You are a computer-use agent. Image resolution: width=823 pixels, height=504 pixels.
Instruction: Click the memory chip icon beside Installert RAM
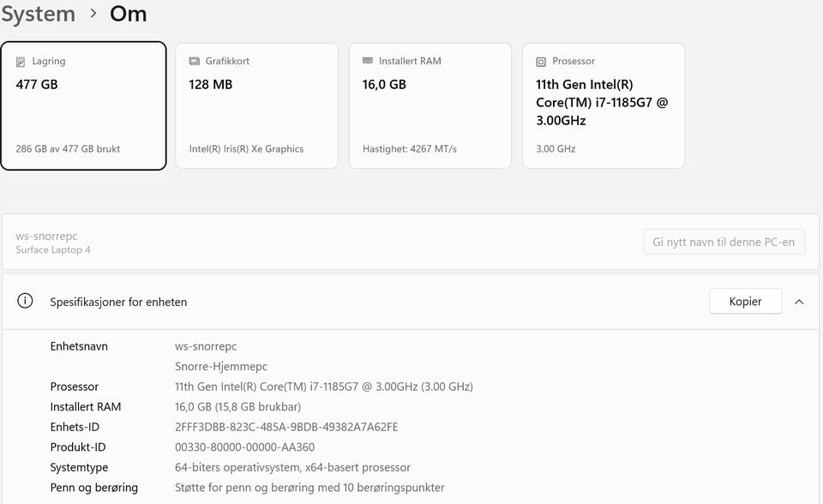point(368,61)
